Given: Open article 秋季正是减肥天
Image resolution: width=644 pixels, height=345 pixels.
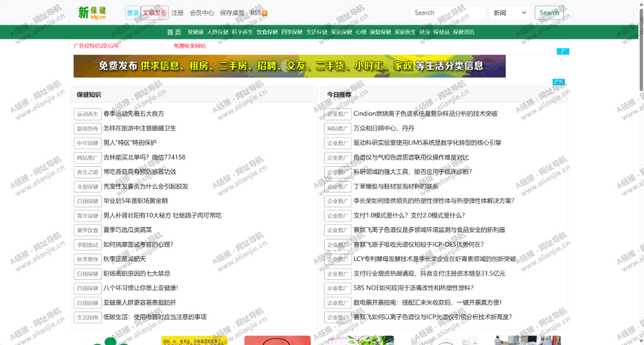Looking at the screenshot, I should pos(124,259).
